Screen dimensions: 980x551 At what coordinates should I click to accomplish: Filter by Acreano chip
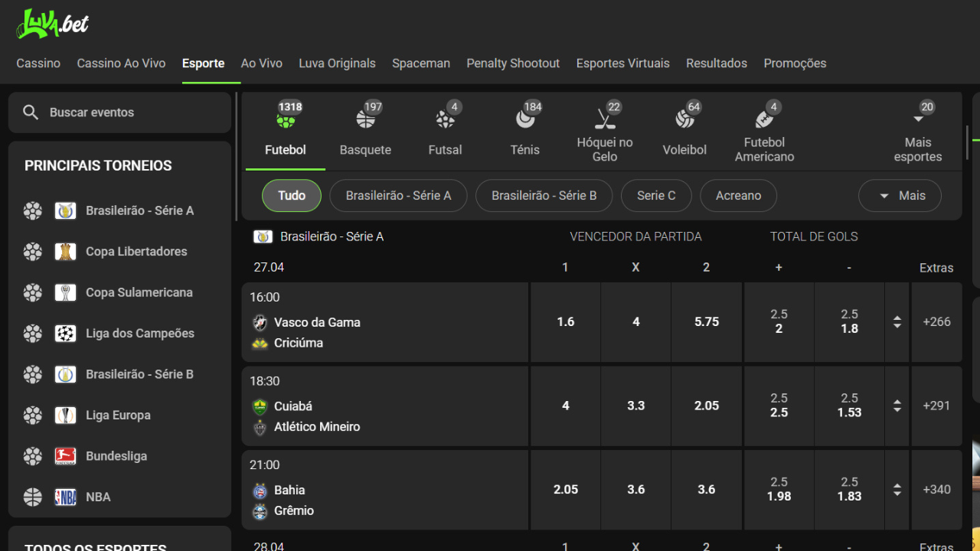739,196
